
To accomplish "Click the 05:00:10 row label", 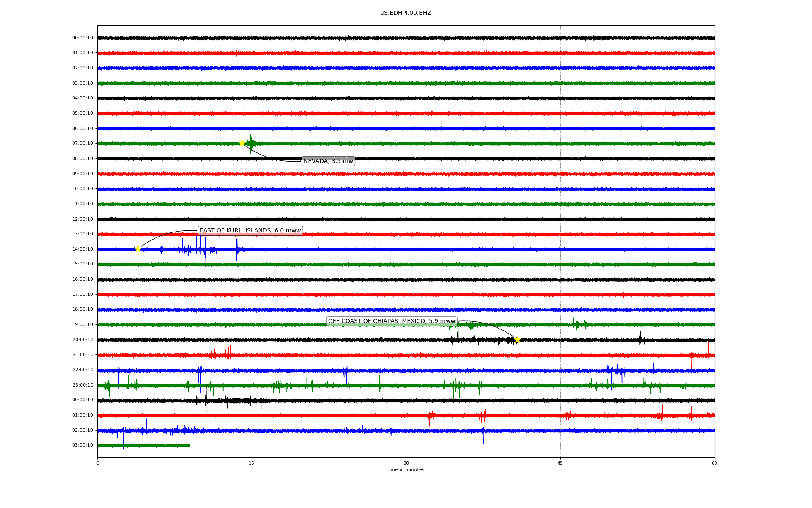I will click(82, 113).
